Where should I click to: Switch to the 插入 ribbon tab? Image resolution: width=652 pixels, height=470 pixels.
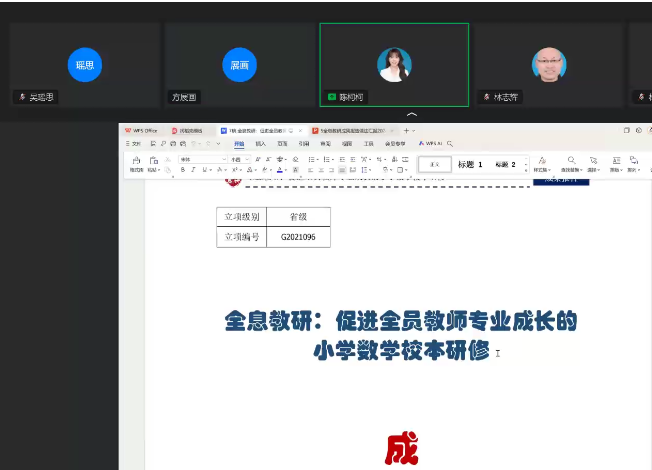[261, 144]
